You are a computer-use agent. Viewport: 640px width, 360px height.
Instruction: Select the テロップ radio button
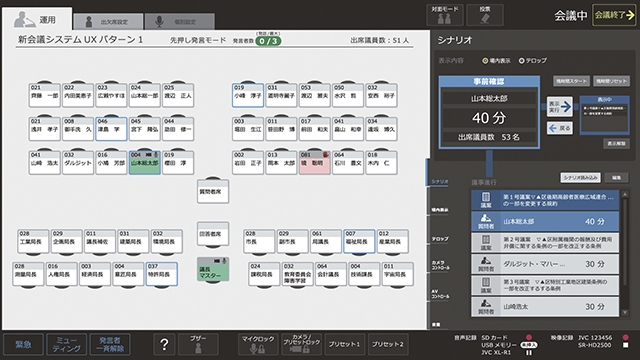521,60
